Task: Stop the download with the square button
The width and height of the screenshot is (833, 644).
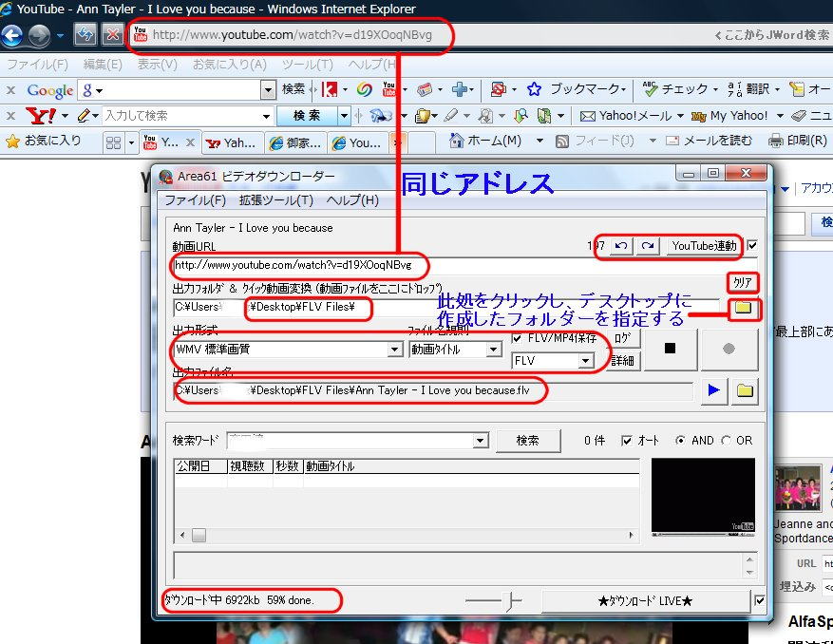Action: point(670,349)
